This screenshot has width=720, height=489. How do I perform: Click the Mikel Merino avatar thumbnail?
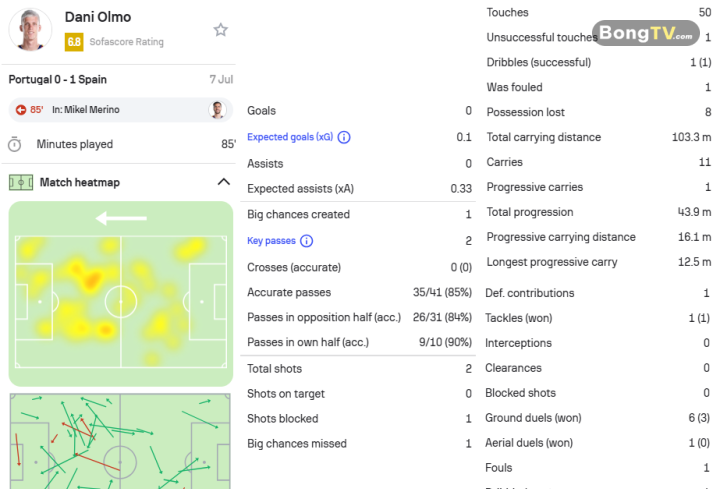[x=217, y=110]
